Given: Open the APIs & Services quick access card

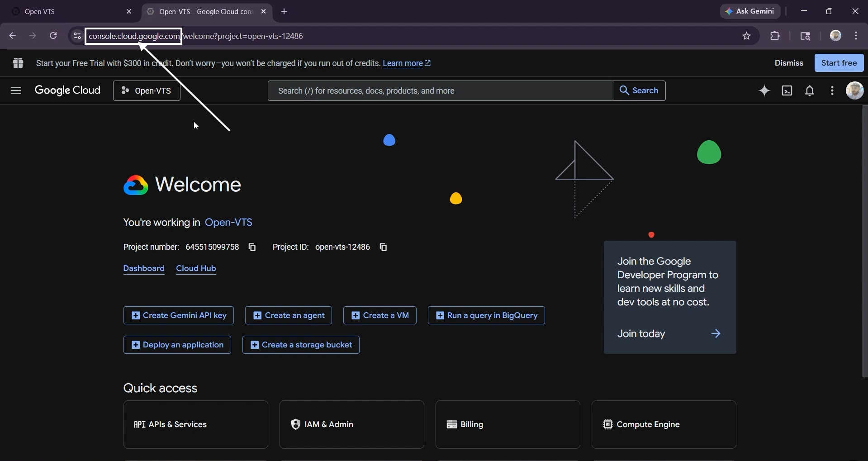Looking at the screenshot, I should [196, 424].
